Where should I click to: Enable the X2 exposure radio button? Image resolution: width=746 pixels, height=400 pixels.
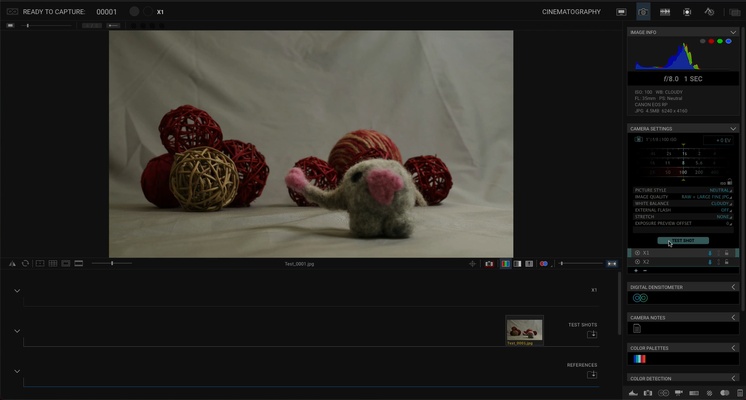[x=637, y=262]
